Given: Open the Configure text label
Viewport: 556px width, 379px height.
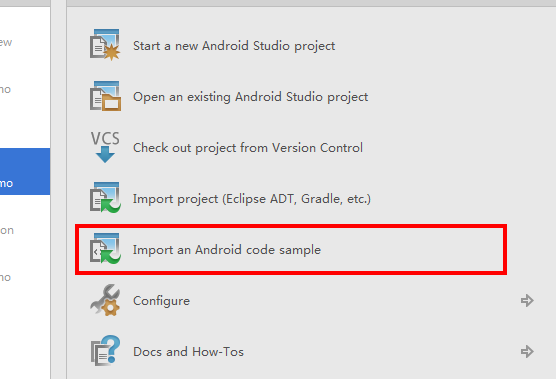Looking at the screenshot, I should (x=161, y=301).
